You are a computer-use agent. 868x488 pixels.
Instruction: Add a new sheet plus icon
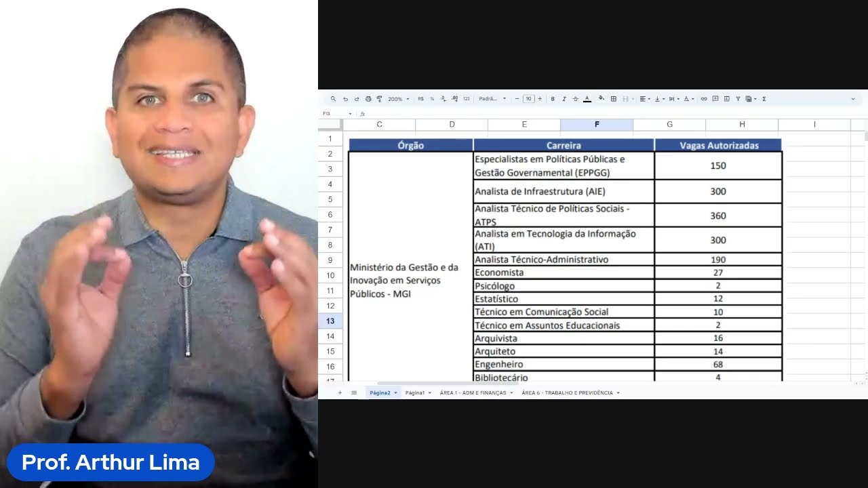340,392
